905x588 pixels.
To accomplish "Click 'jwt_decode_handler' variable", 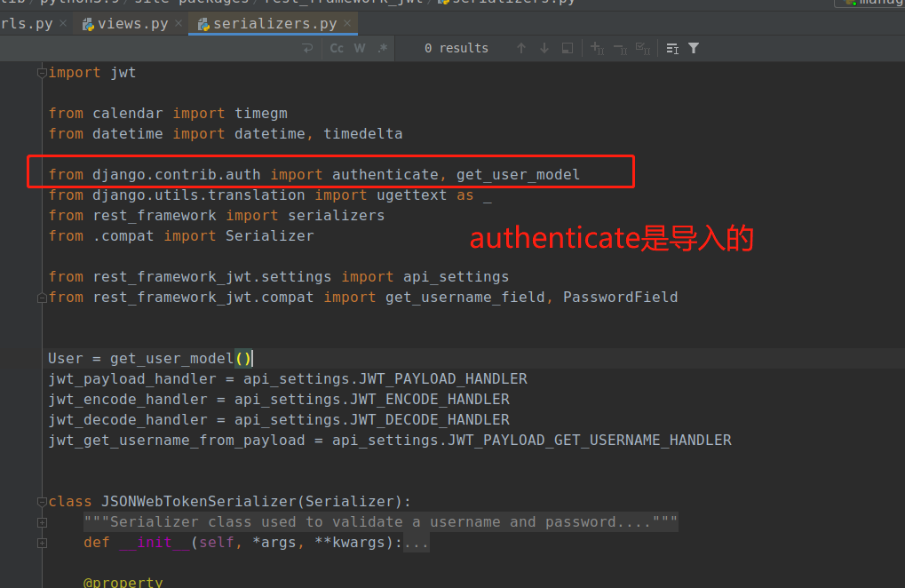I will [x=128, y=420].
